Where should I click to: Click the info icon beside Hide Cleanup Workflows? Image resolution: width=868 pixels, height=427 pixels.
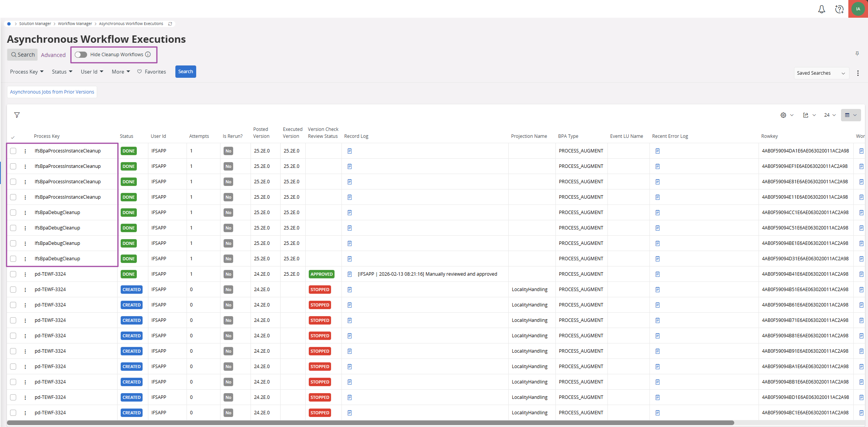148,54
